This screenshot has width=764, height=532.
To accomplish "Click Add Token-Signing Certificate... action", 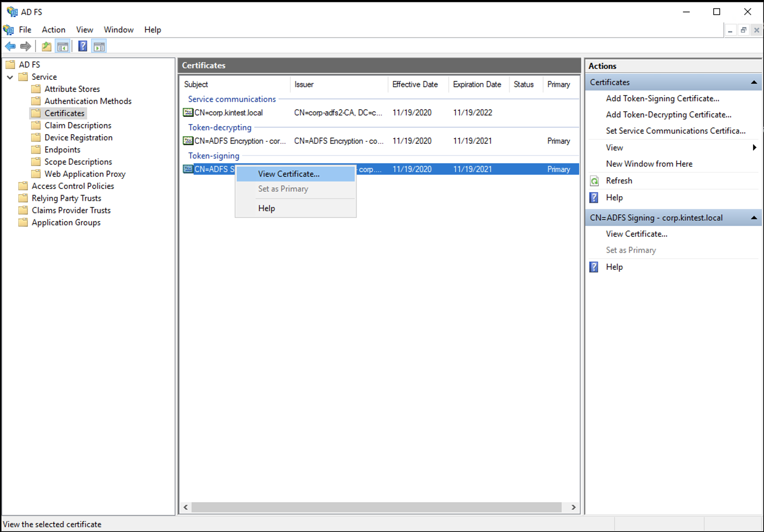I will click(662, 98).
